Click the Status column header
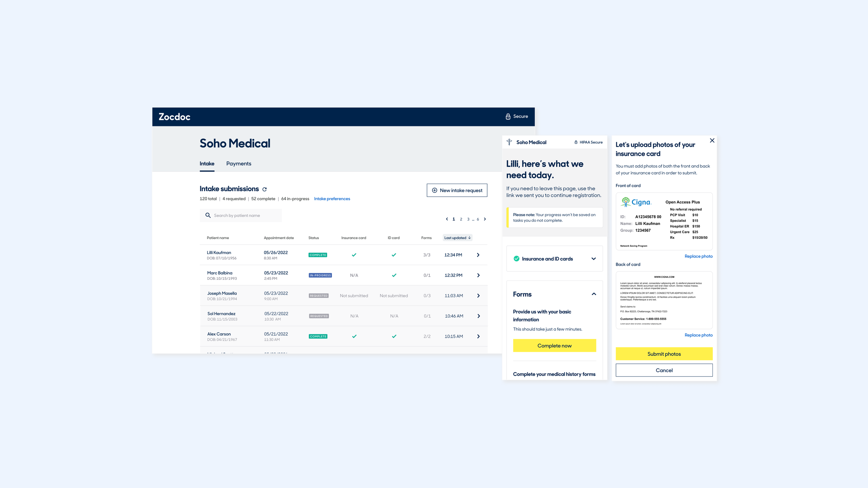Screen dimensions: 868x488 [x=314, y=238]
